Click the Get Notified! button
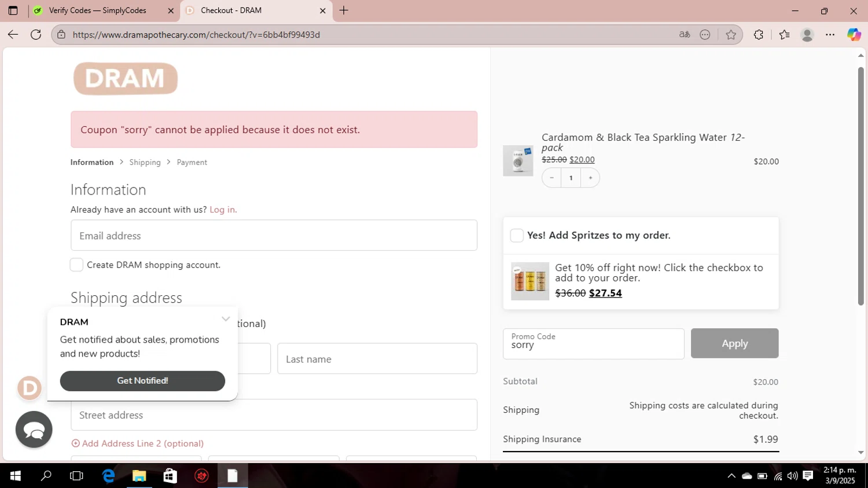The image size is (868, 488). 142,381
